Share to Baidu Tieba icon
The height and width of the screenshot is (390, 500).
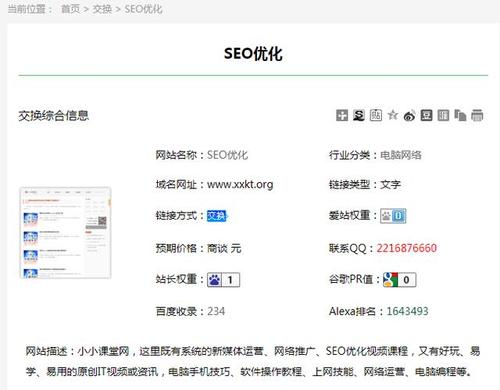(x=376, y=115)
